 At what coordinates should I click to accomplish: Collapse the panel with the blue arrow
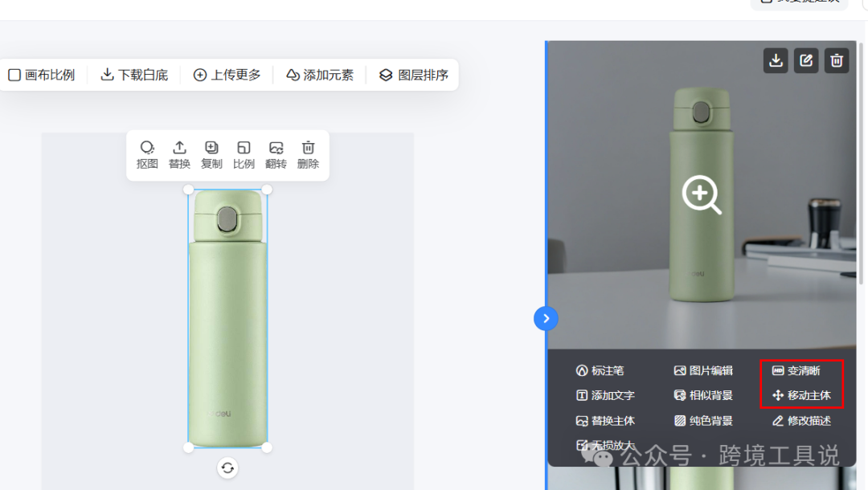coord(546,319)
